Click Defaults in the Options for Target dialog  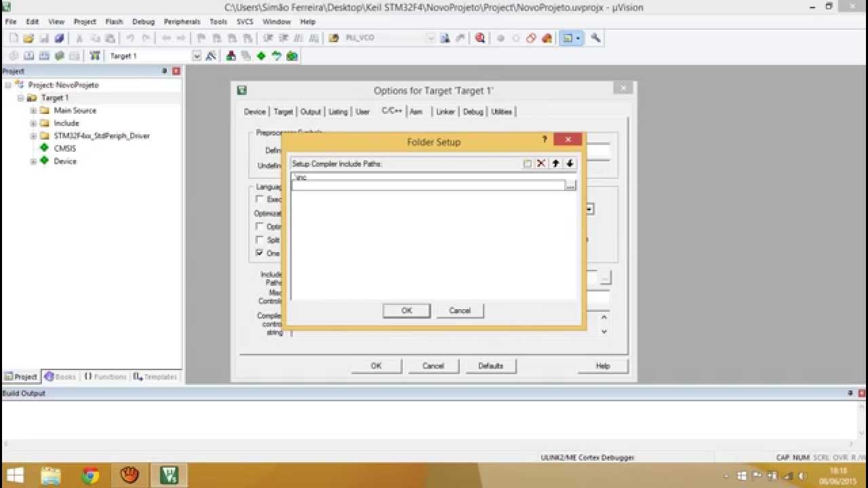(490, 366)
